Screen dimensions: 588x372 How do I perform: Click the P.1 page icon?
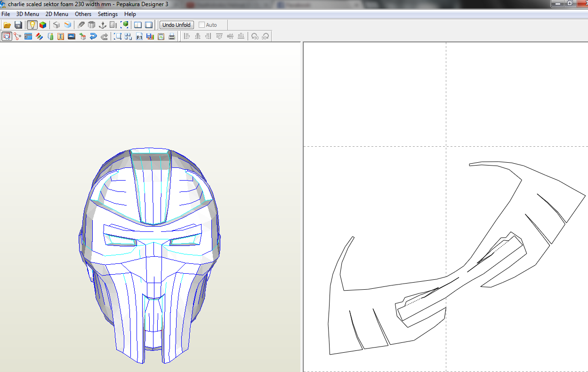(139, 36)
